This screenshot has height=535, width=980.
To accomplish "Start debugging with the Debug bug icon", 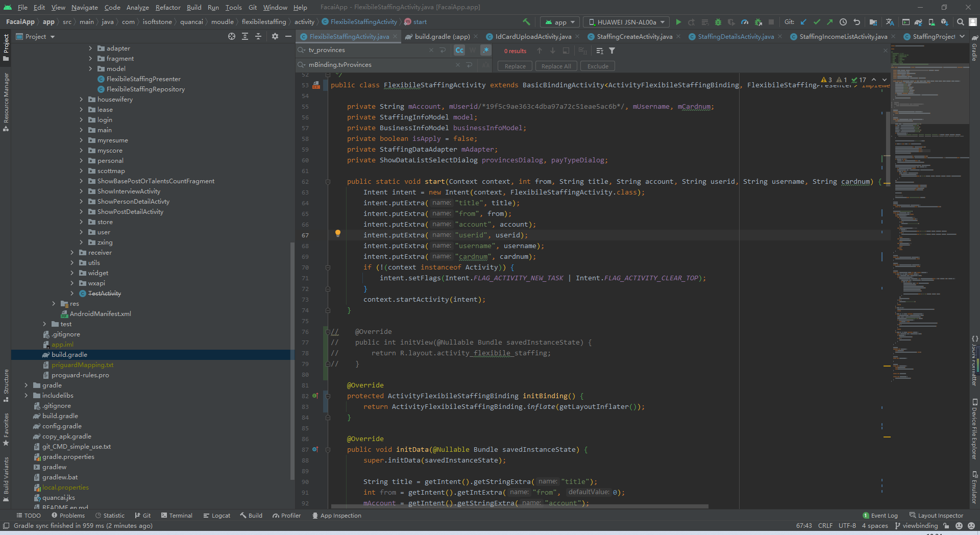I will tap(718, 22).
